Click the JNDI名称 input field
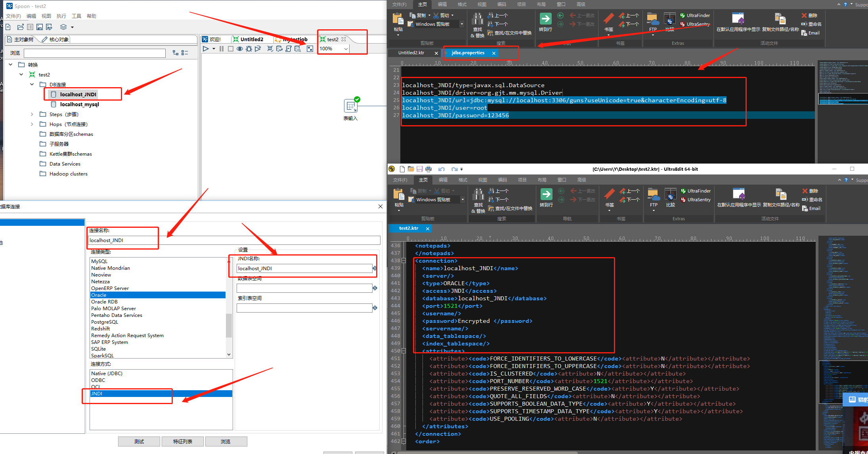The height and width of the screenshot is (454, 868). coord(304,268)
